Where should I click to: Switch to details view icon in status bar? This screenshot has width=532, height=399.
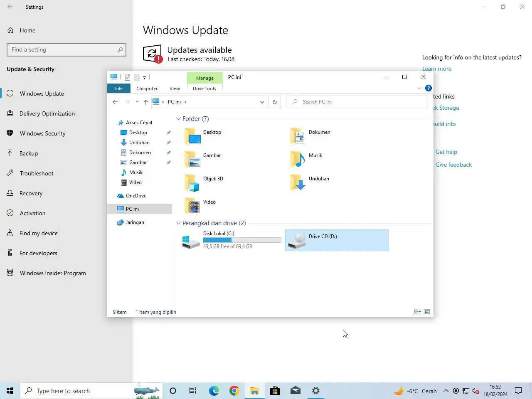pos(418,312)
